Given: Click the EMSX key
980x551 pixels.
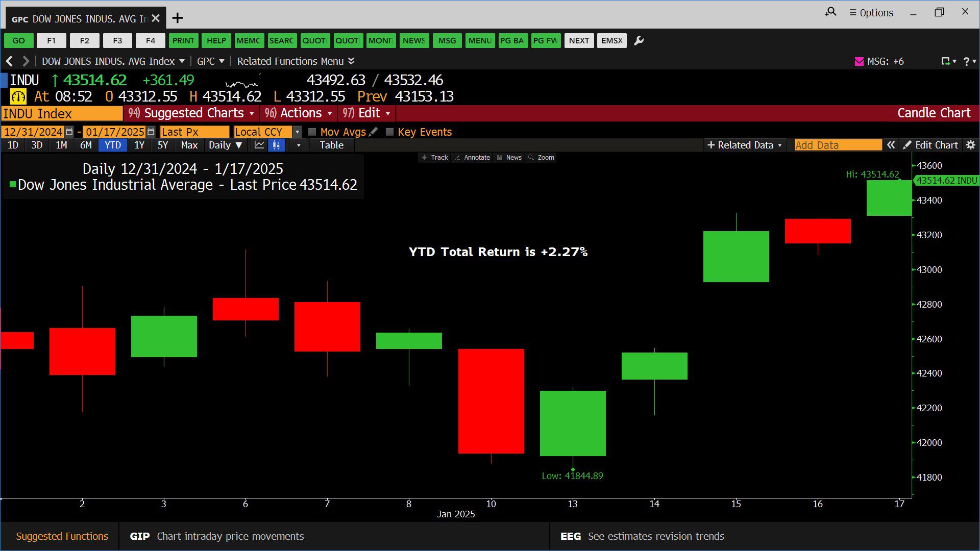Looking at the screenshot, I should 612,41.
